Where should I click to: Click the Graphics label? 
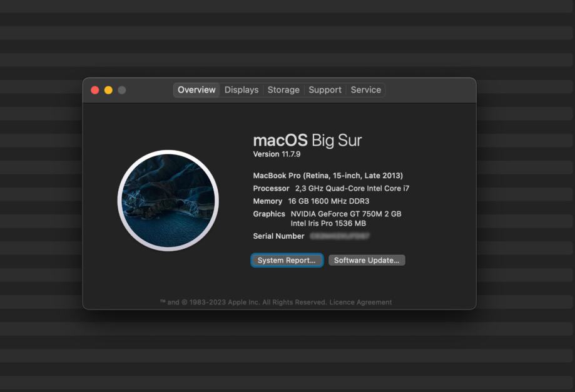click(269, 214)
